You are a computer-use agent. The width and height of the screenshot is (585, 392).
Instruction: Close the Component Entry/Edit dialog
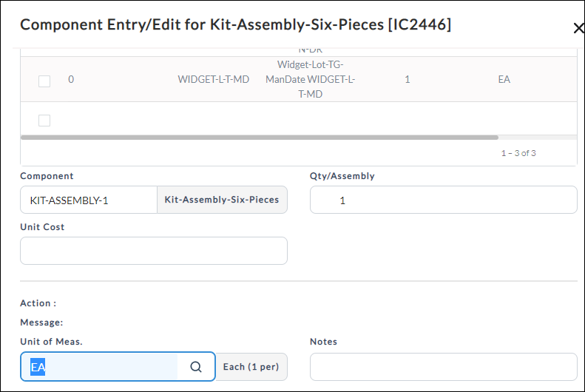click(578, 28)
